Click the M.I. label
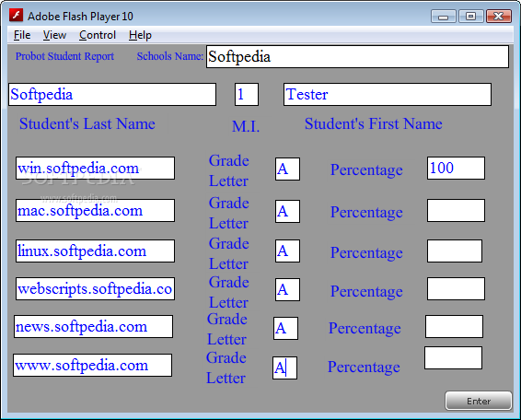This screenshot has height=420, width=521. pyautogui.click(x=246, y=127)
